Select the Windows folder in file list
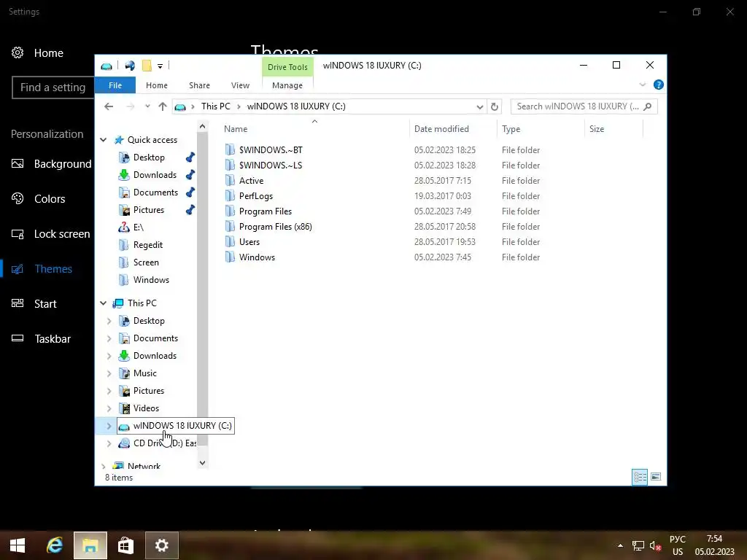 [x=257, y=257]
